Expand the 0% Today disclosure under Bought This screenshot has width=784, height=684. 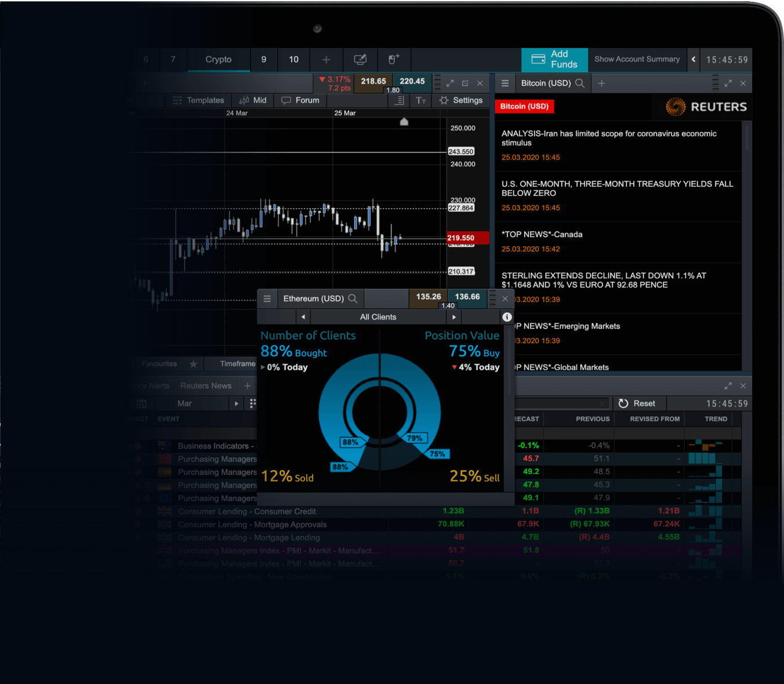(263, 367)
